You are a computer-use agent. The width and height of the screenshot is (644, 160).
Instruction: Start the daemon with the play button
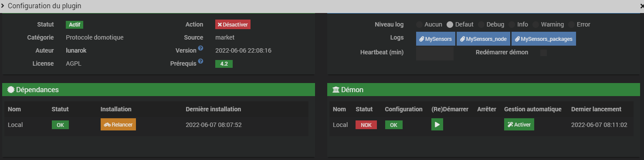[x=437, y=125]
